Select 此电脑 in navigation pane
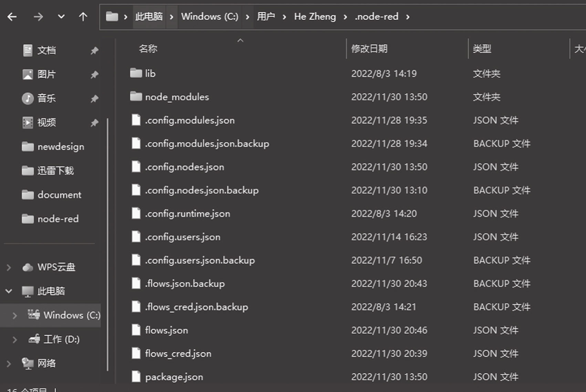The image size is (586, 392). (51, 291)
